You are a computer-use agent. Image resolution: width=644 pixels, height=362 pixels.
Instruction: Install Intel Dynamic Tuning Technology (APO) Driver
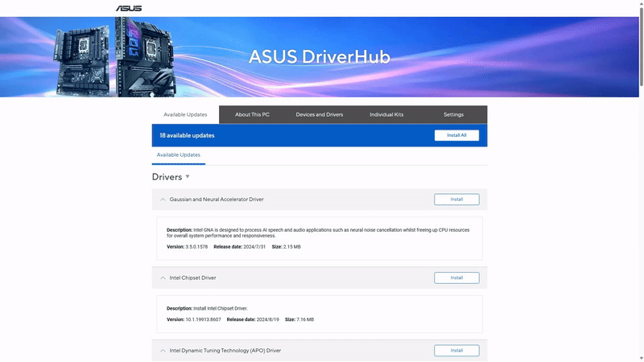(456, 351)
